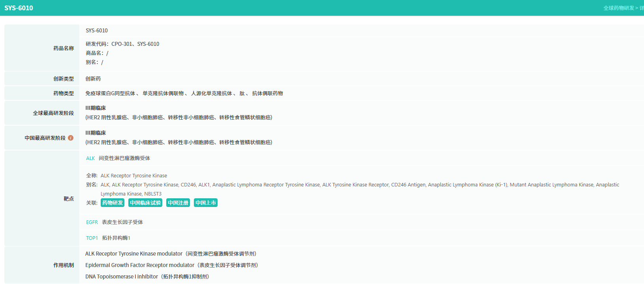Viewport: 644px width, 284px height.
Task: Click the SYS-6010 page title
Action: [19, 8]
